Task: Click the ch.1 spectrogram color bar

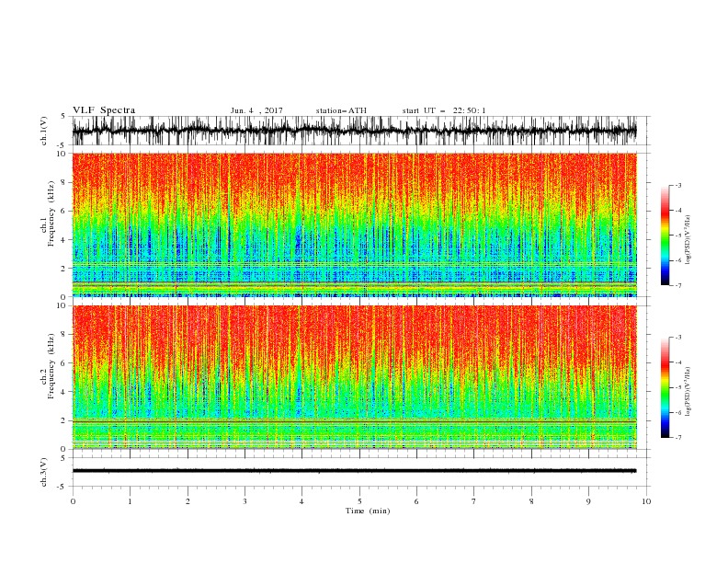Action: [665, 236]
